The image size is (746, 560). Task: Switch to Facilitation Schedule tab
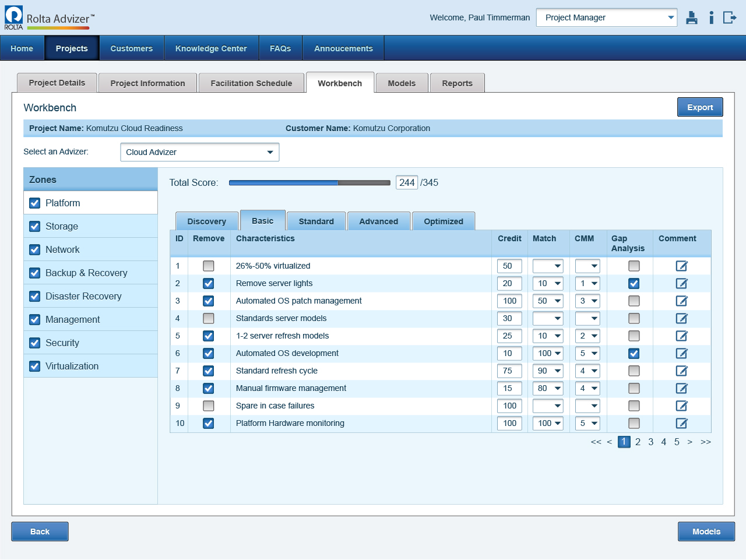tap(251, 83)
